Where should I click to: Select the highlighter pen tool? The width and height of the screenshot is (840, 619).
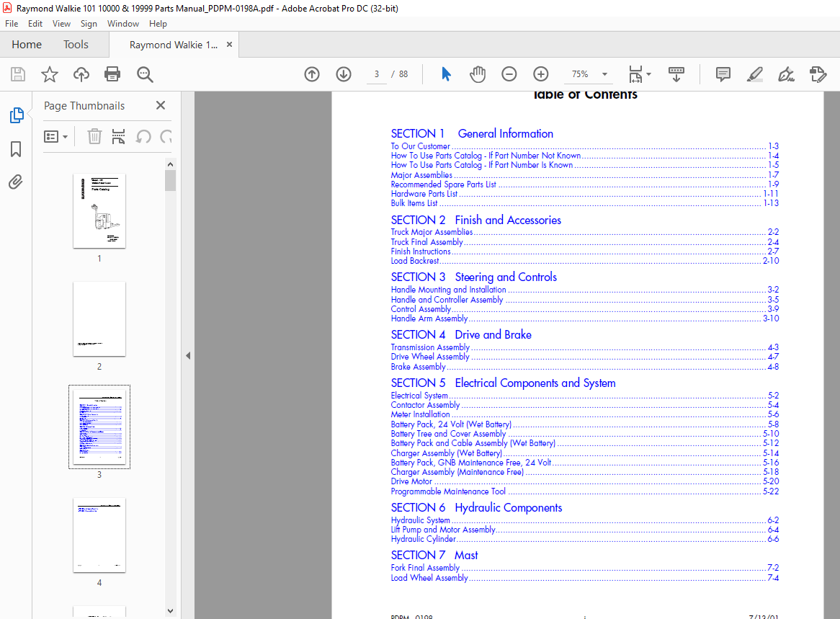(x=755, y=74)
